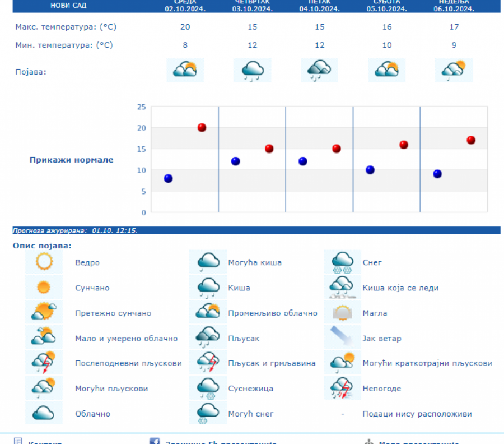The width and height of the screenshot is (504, 444).
Task: Click Friday's shower forecast icon
Action: click(x=319, y=70)
